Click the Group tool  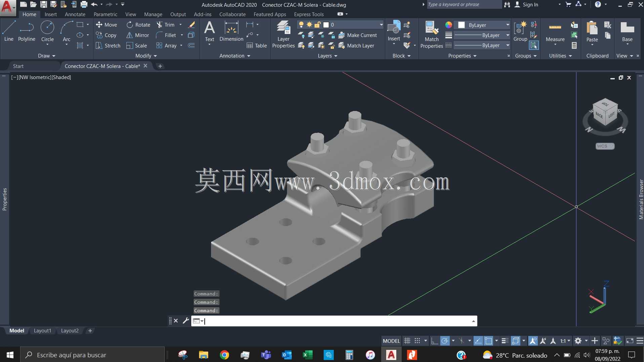tap(520, 31)
